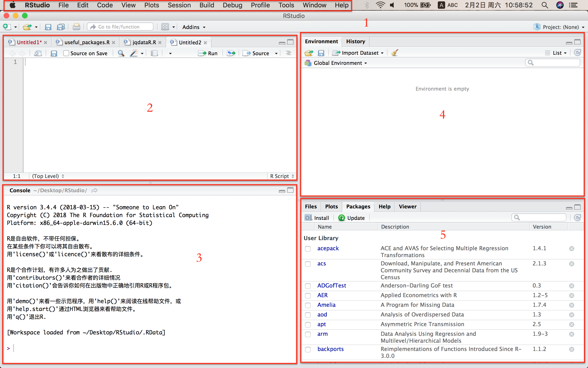Close the jqdataR.R tab
Screen dimensions: 588x368
[160, 43]
